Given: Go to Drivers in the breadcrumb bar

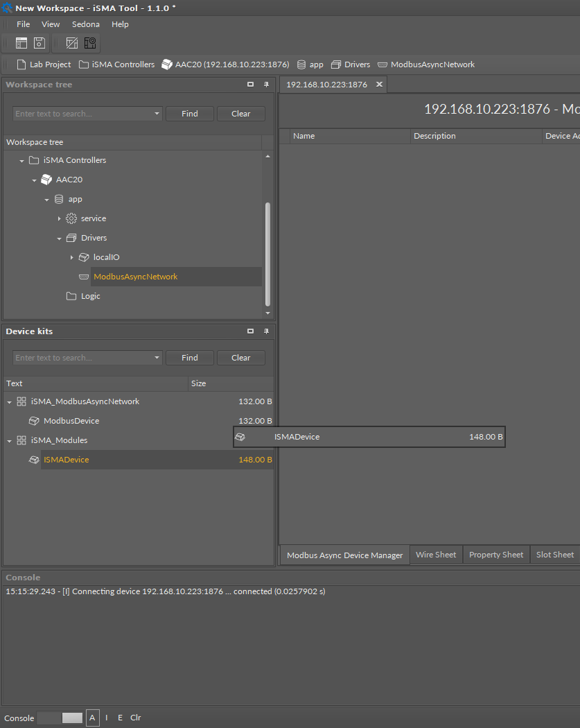Looking at the screenshot, I should click(x=351, y=64).
